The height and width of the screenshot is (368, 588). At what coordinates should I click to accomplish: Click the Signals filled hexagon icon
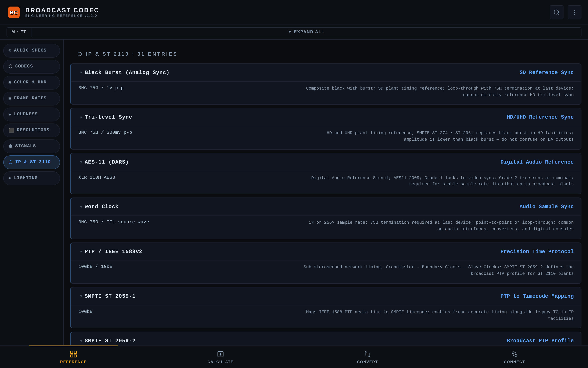(10, 146)
